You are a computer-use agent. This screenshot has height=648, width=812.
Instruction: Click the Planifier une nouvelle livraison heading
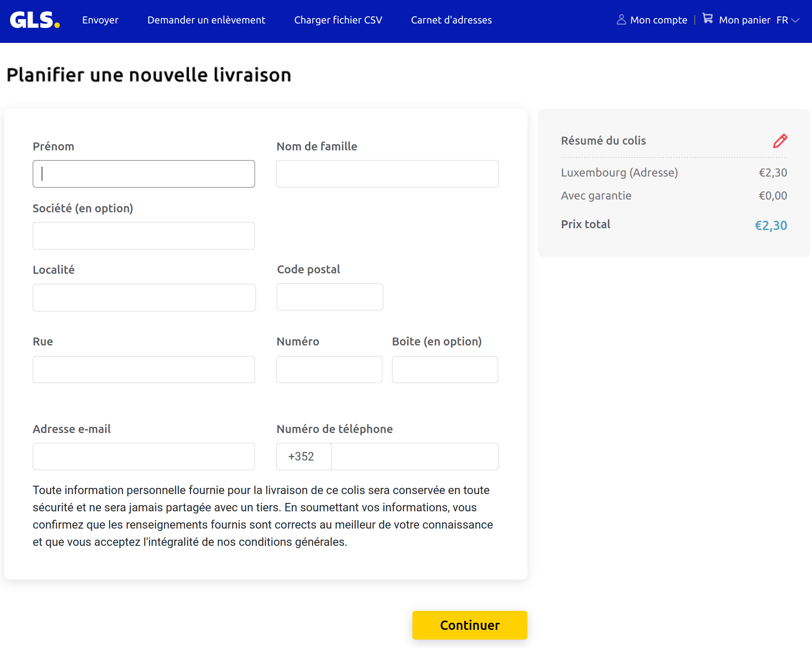coord(149,75)
